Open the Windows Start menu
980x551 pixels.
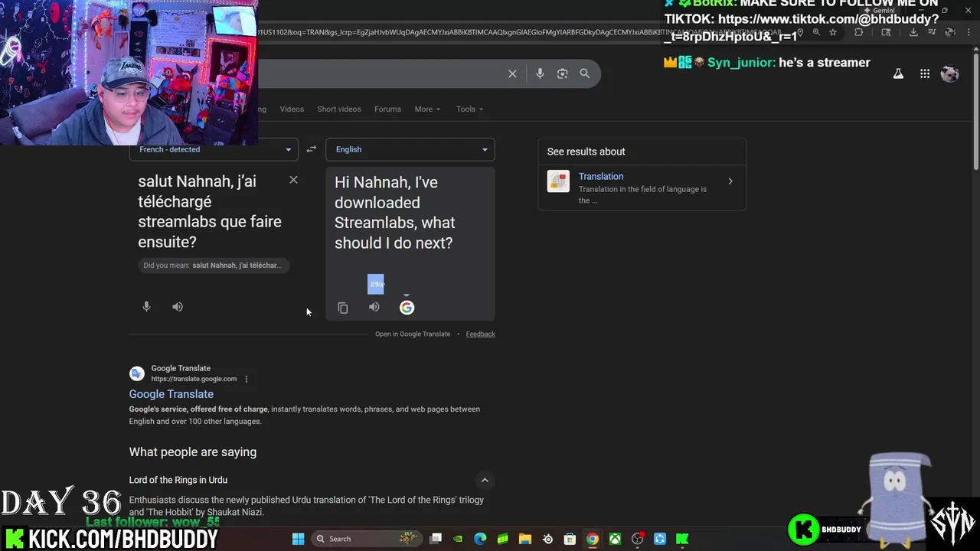[298, 539]
